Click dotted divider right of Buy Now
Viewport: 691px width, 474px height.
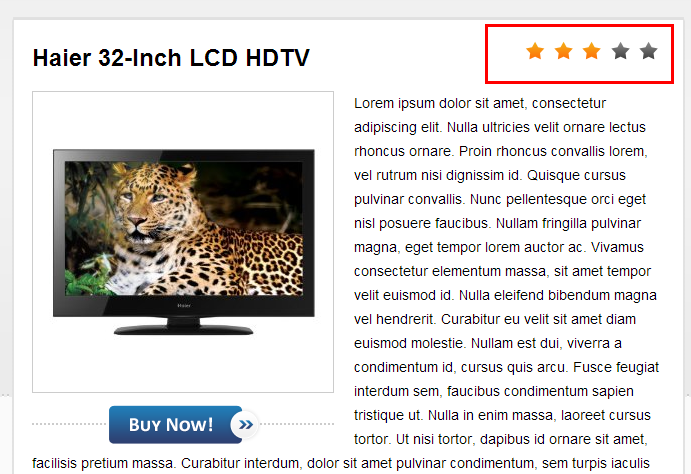(x=297, y=424)
